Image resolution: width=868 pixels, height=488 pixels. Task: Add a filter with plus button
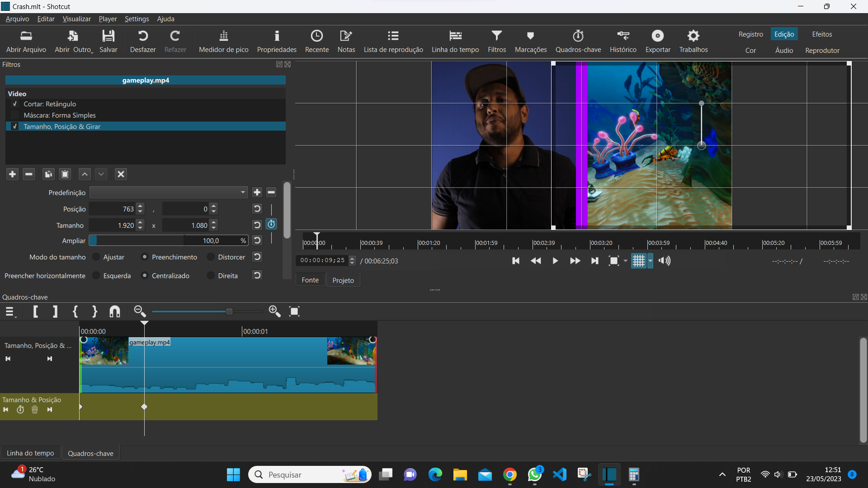(x=12, y=174)
